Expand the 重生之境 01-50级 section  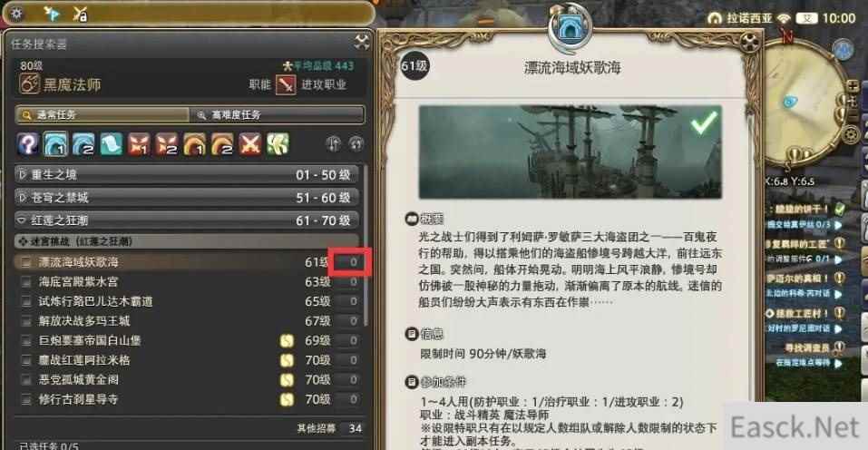pos(187,175)
